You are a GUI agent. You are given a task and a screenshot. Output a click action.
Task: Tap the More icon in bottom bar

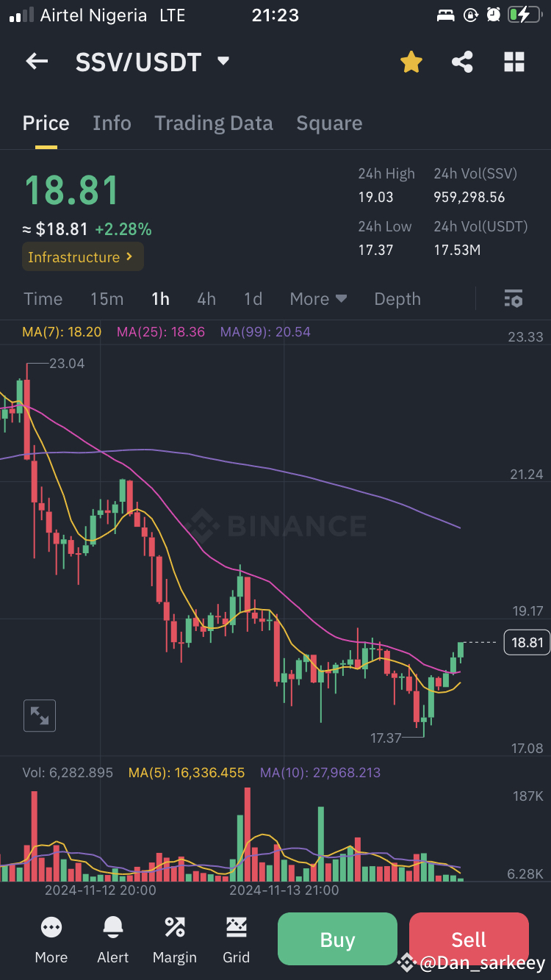51,928
